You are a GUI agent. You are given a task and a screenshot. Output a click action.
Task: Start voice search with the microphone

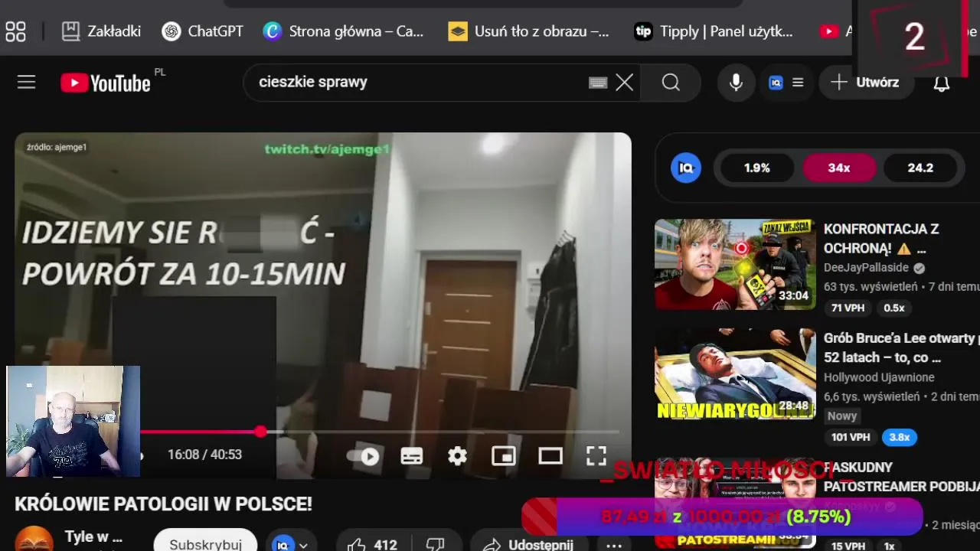(736, 83)
